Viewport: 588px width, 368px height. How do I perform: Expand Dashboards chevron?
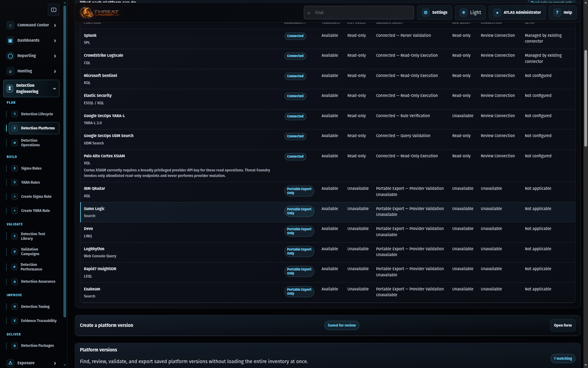tap(55, 40)
